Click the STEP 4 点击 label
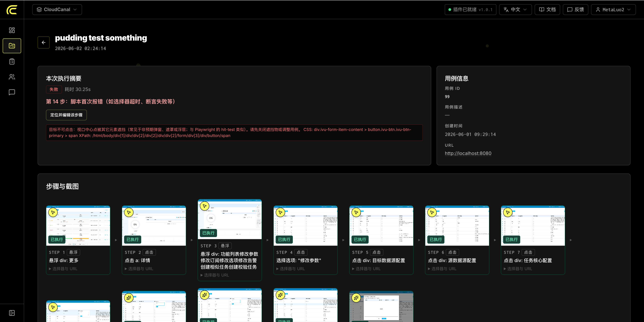This screenshot has width=644, height=322. [292, 252]
